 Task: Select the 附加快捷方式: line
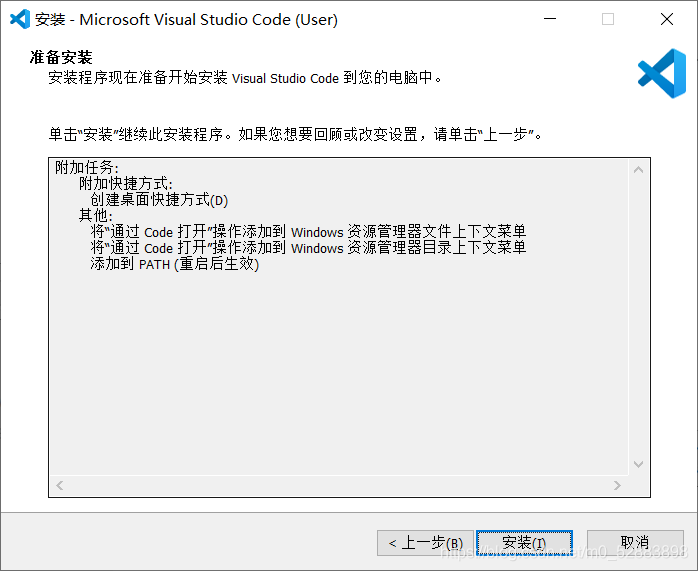tap(126, 183)
